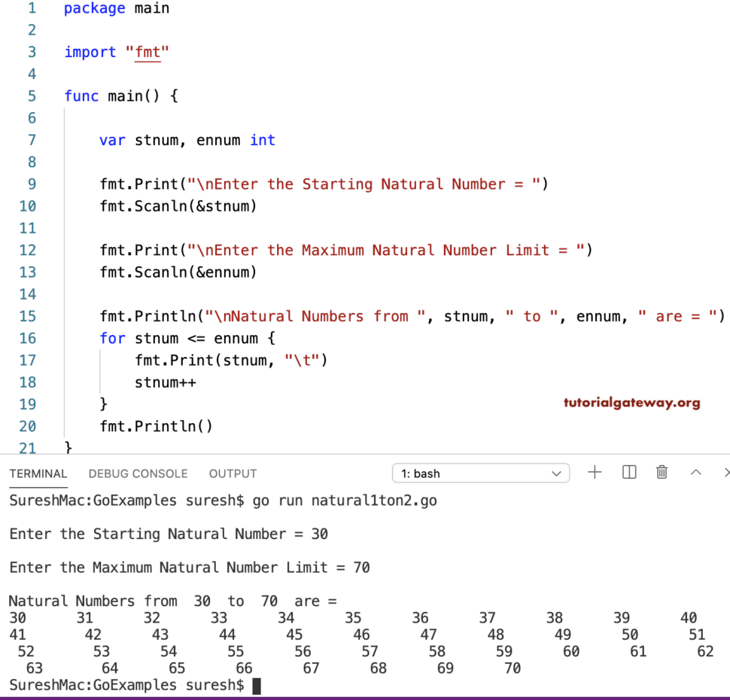Click the 'for' keyword on line 16
730x700 pixels.
tap(112, 338)
